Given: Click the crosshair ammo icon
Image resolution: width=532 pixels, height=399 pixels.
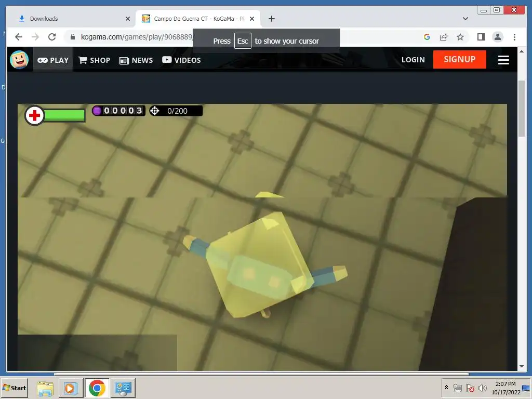Looking at the screenshot, I should coord(154,111).
